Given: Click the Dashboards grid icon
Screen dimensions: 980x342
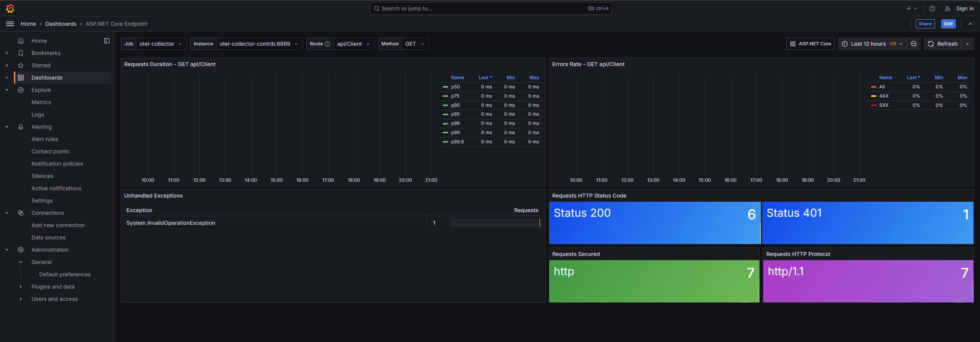Looking at the screenshot, I should (x=21, y=78).
